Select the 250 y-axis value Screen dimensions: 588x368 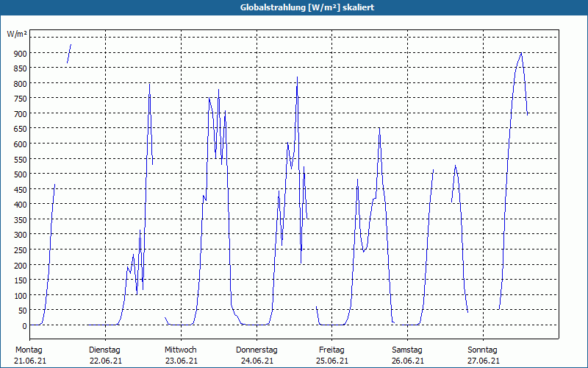pos(21,250)
